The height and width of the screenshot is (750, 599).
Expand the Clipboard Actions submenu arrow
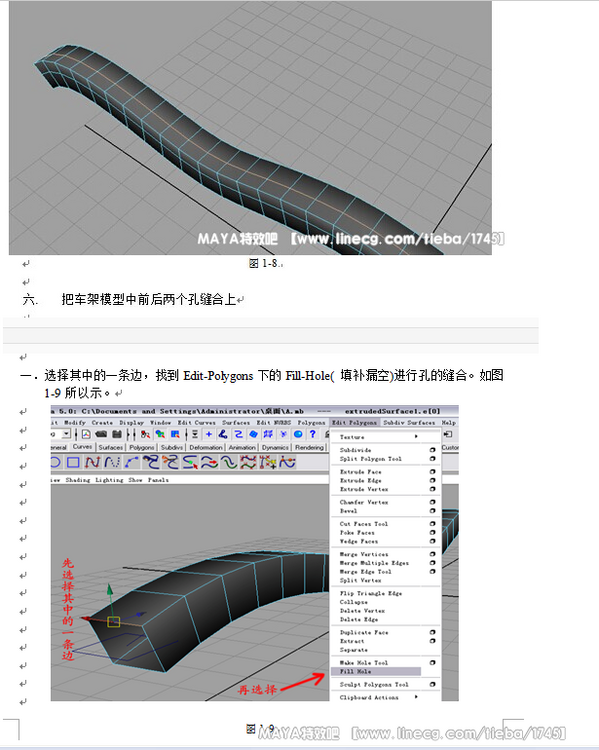(416, 697)
